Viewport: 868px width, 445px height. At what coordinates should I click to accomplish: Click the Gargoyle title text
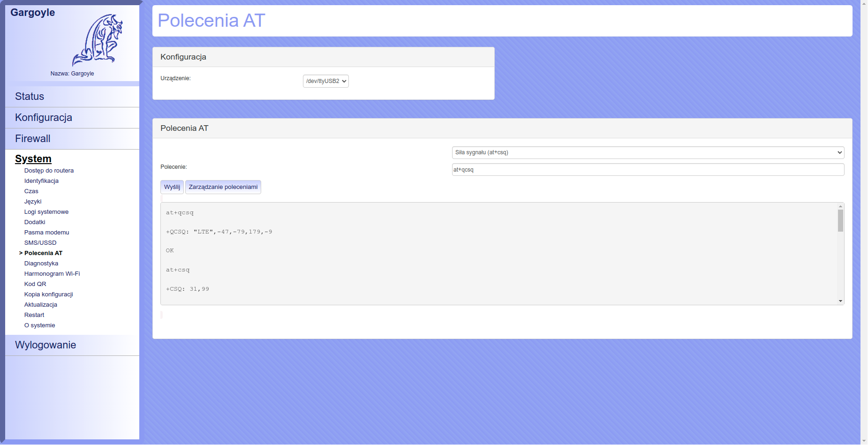coord(33,13)
